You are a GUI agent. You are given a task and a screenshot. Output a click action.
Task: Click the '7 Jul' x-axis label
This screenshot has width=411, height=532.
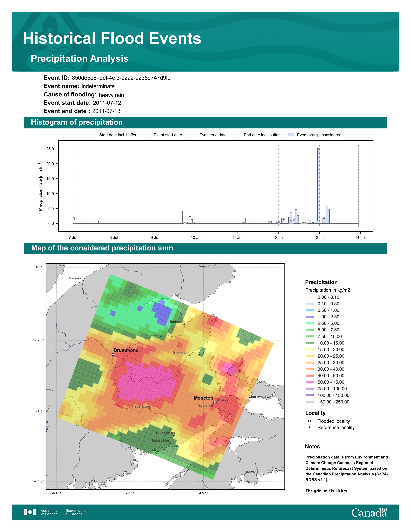(x=73, y=237)
